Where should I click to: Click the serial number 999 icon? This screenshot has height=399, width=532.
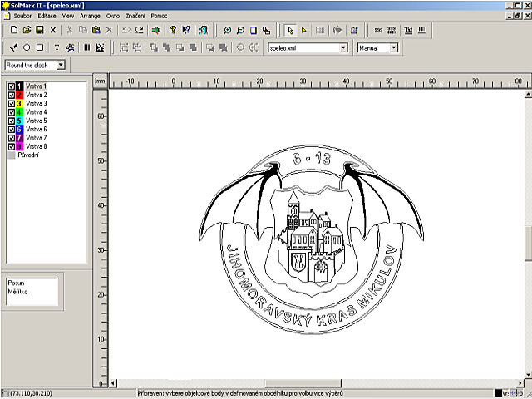coord(378,31)
